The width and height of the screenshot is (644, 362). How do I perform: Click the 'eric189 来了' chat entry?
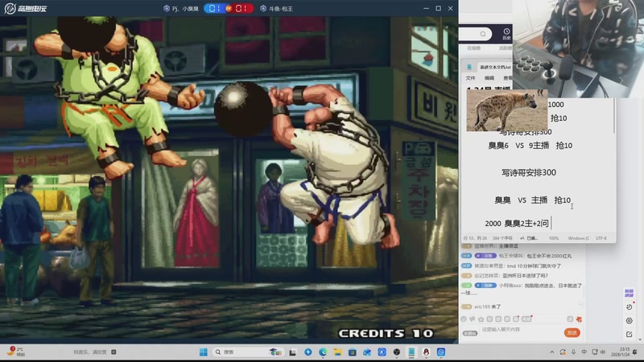(488, 306)
